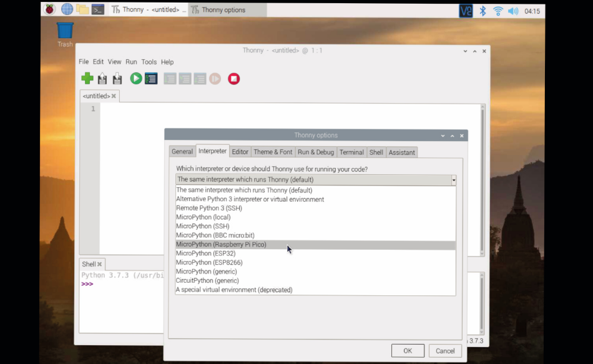Click the Resume debugging toolbar icon
The width and height of the screenshot is (593, 364).
click(x=215, y=79)
